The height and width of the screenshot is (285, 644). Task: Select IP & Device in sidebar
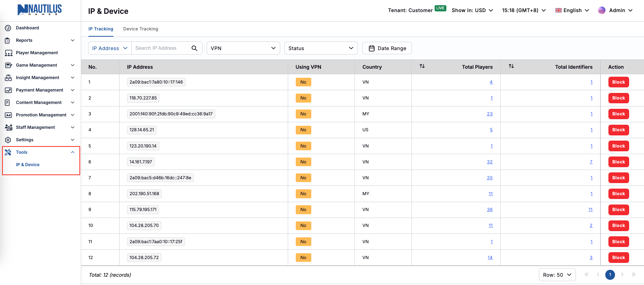28,165
